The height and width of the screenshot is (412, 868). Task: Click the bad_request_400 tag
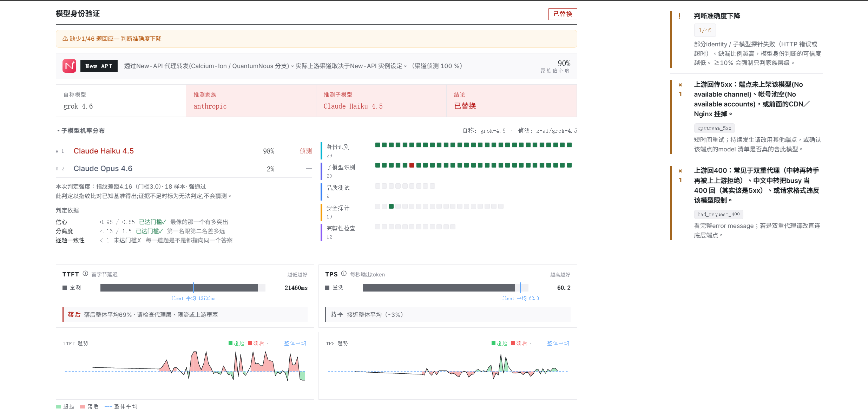pyautogui.click(x=718, y=214)
